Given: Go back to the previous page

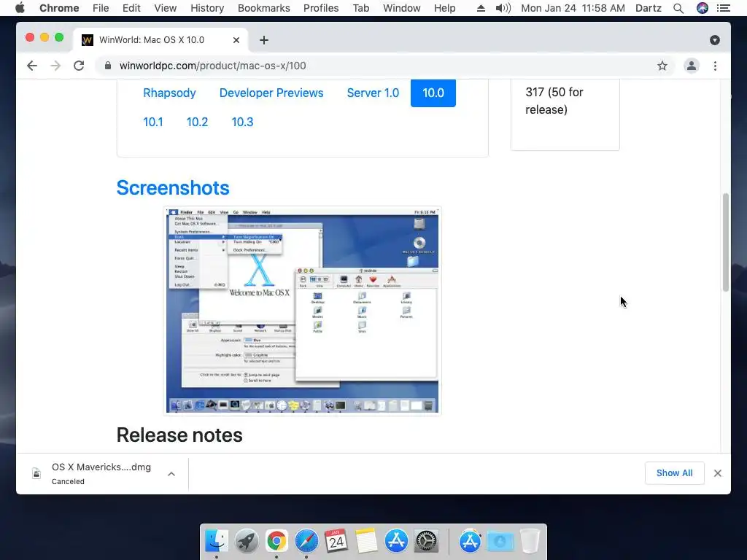Looking at the screenshot, I should [32, 66].
